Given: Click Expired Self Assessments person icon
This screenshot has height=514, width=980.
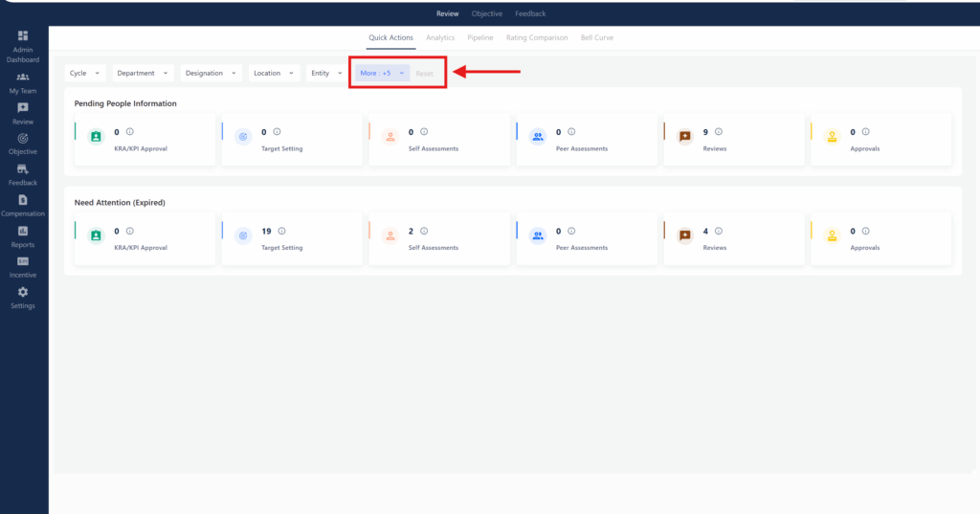Looking at the screenshot, I should click(390, 235).
